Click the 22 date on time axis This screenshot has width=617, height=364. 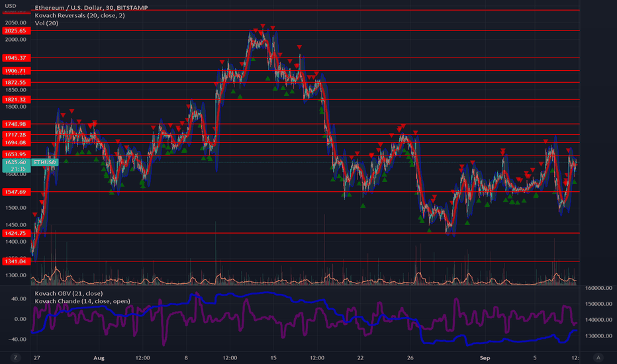(x=360, y=357)
